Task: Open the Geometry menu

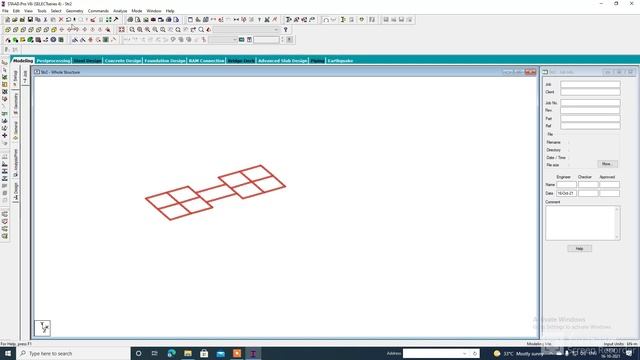Action: coord(74,11)
